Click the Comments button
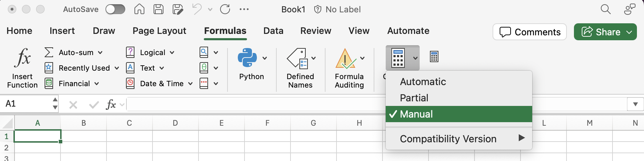Viewport: 644px width, 161px height. pyautogui.click(x=529, y=32)
